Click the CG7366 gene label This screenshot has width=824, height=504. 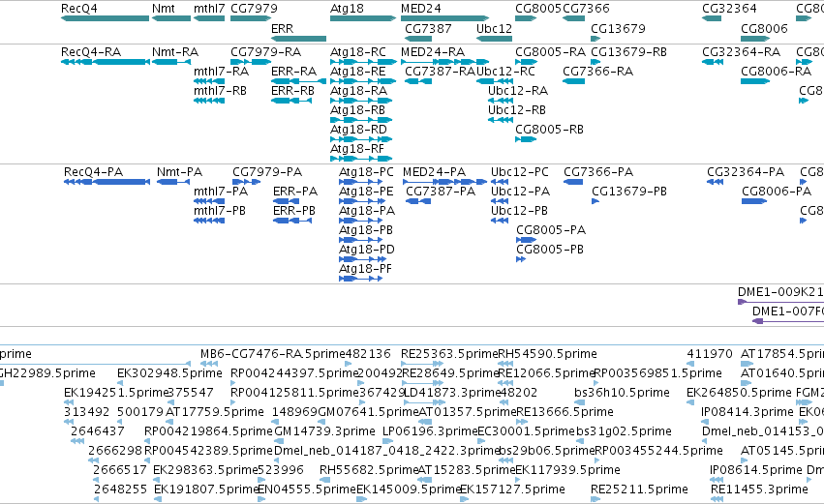(587, 9)
